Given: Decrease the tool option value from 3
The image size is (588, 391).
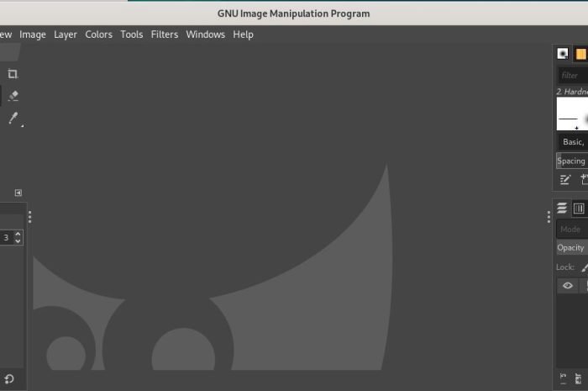Looking at the screenshot, I should pos(18,241).
